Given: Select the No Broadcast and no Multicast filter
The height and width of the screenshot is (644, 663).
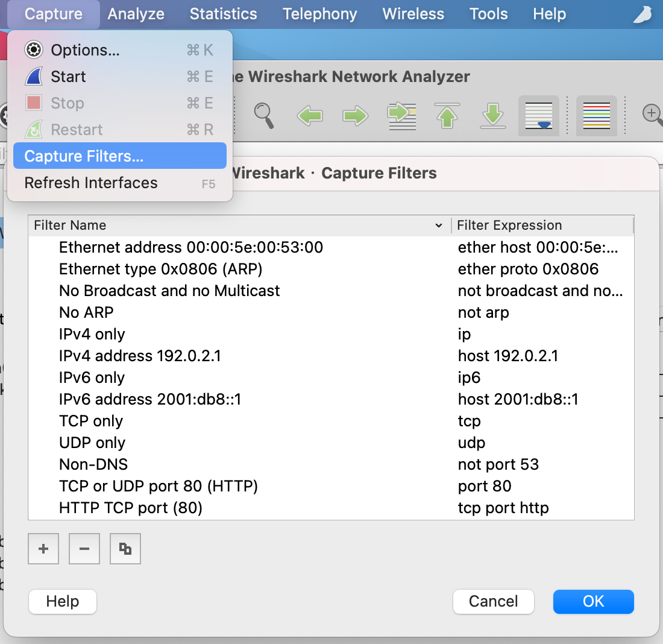Looking at the screenshot, I should 169,291.
